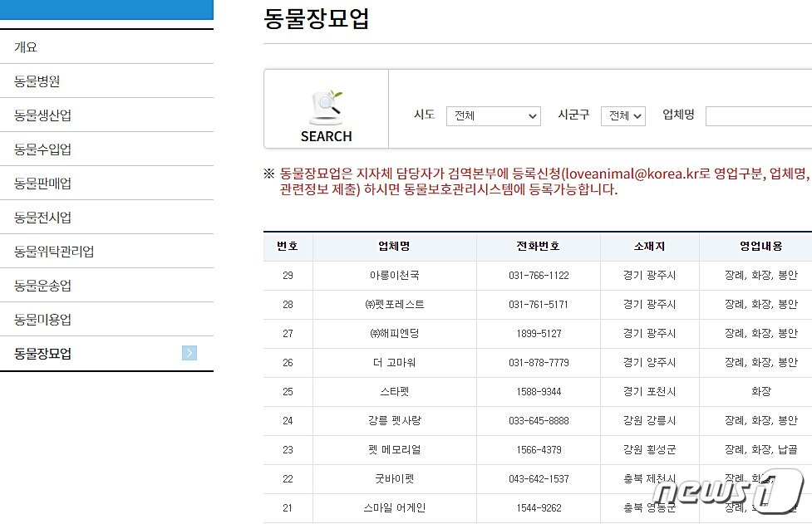Click the 아롱이천국 business entry
812x524 pixels.
pos(393,276)
